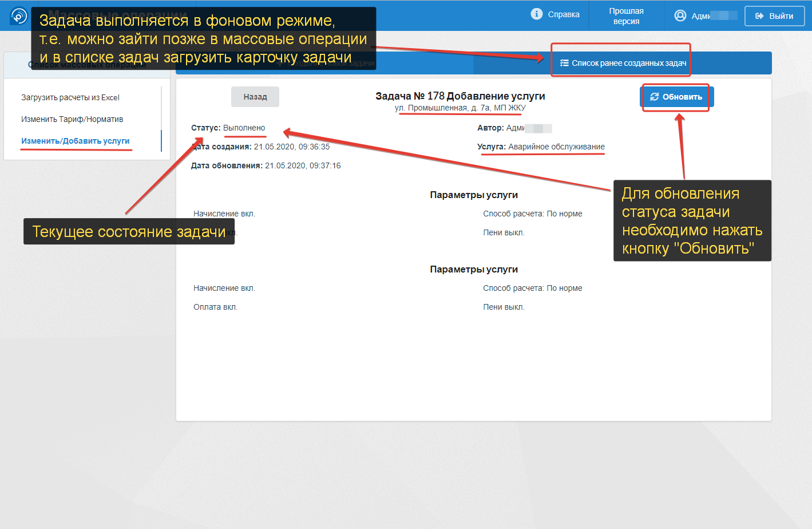
Task: Click the user avatar icon in the header
Action: coord(680,16)
